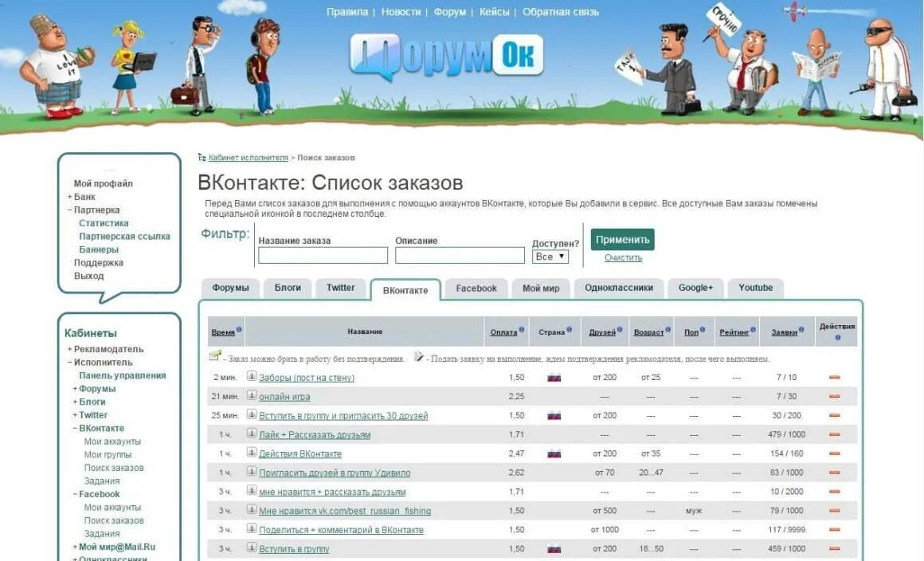Open Новости in the top menu
Viewport: 924px width, 561px height.
(x=401, y=12)
